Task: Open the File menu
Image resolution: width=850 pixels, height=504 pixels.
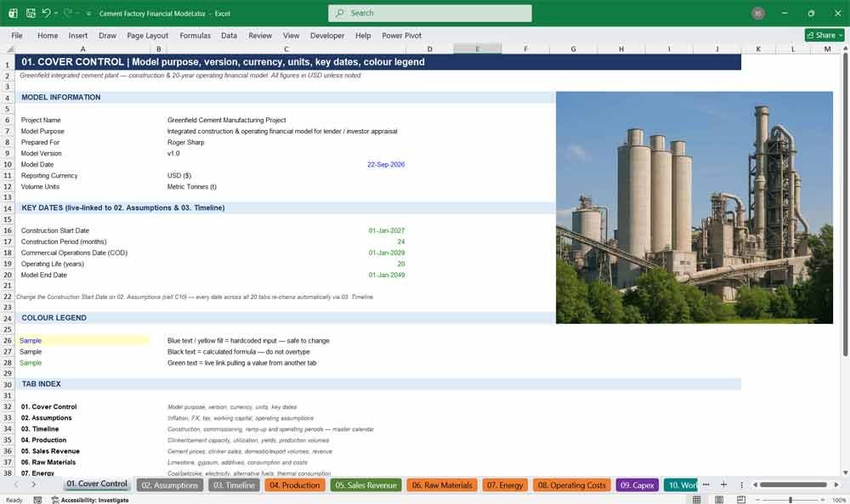Action: (17, 35)
